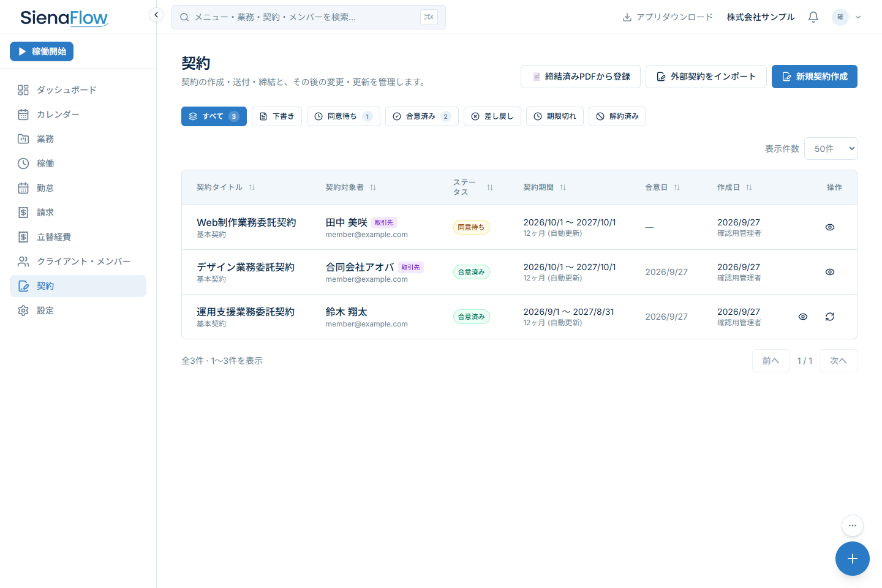
Task: Click 取引先 tag beside 田中 美咲
Action: (384, 223)
